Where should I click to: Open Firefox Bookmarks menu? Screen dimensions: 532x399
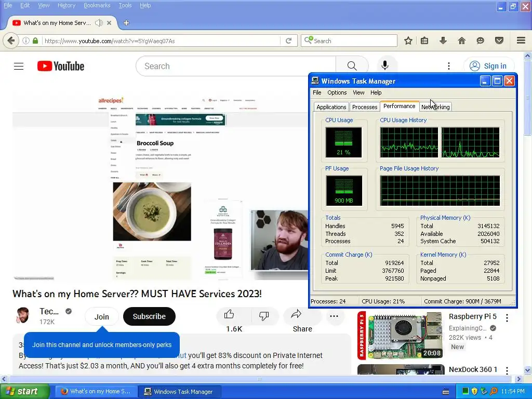point(97,5)
